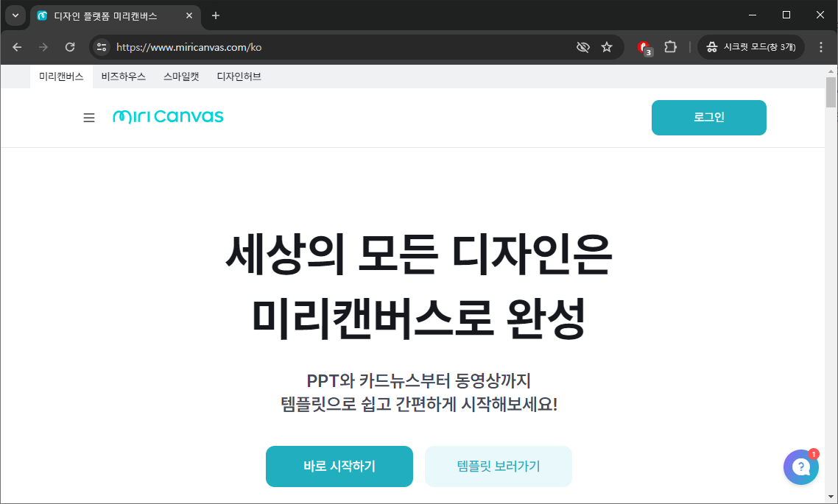The height and width of the screenshot is (504, 838).
Task: Click the third-party cookie blocked eye icon
Action: 582,47
